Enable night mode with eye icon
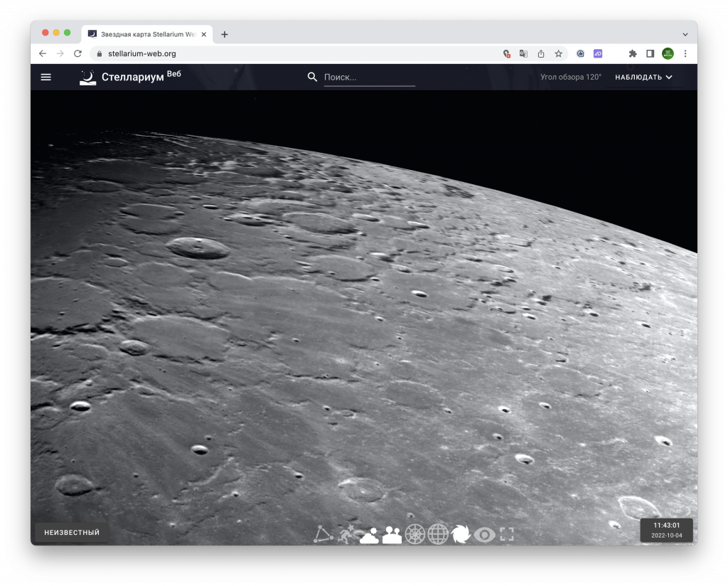728x586 pixels. [x=484, y=534]
